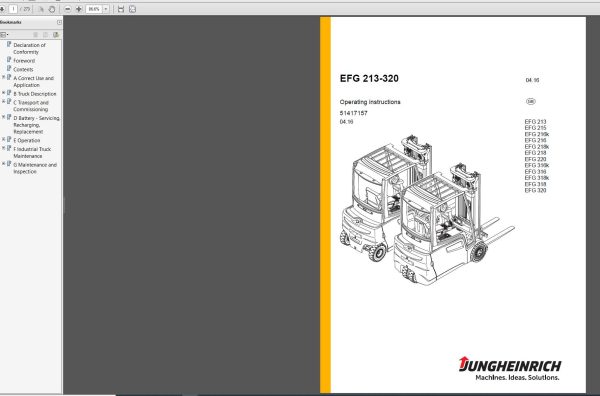600x396 pixels.
Task: Click EFG 320 in the model list
Action: click(535, 190)
